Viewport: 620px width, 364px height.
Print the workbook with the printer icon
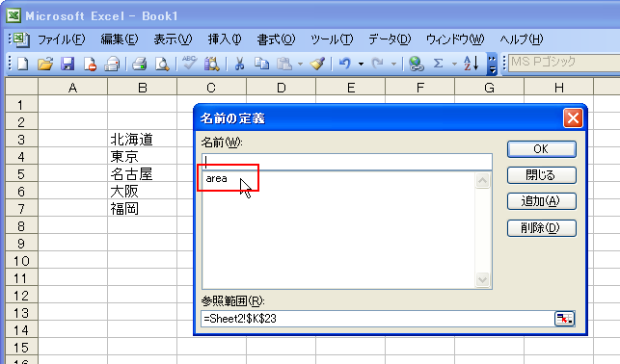pos(139,64)
